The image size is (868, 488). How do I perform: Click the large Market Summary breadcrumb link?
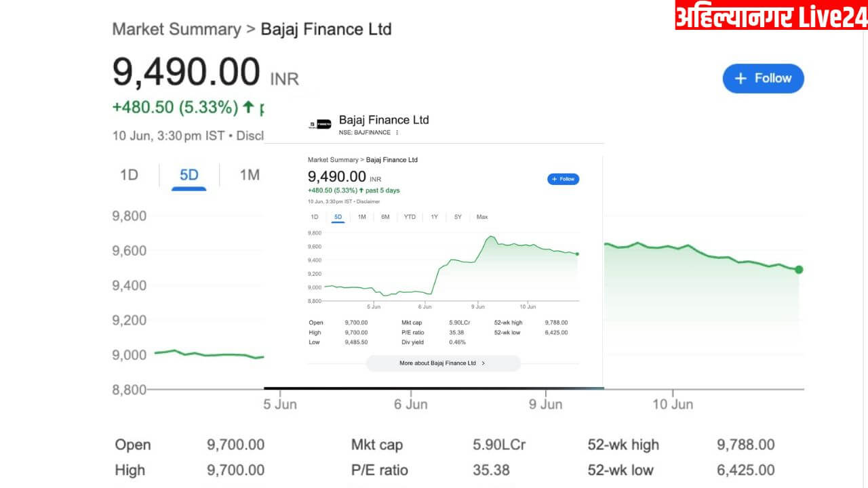click(x=176, y=29)
